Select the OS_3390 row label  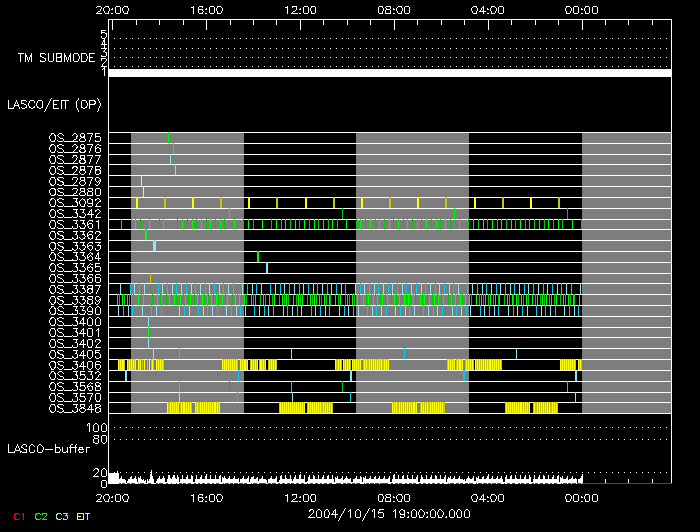coord(75,311)
